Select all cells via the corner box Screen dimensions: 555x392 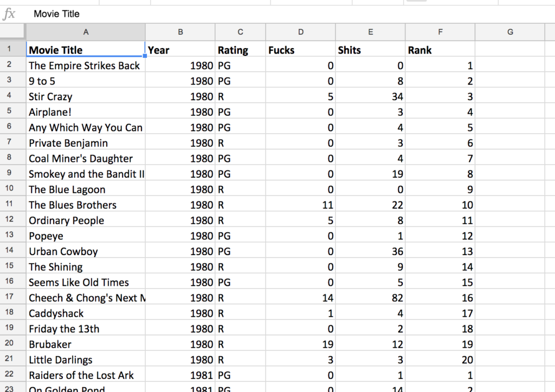[x=13, y=32]
